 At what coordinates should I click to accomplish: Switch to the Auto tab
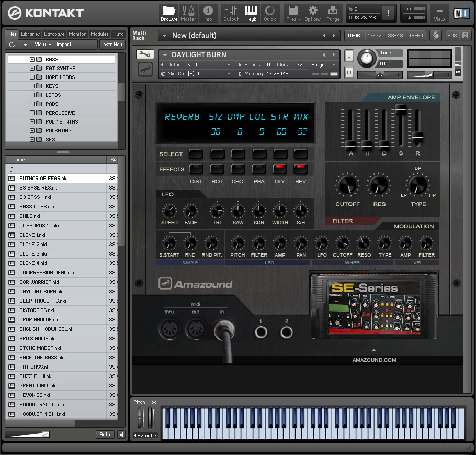[x=118, y=34]
